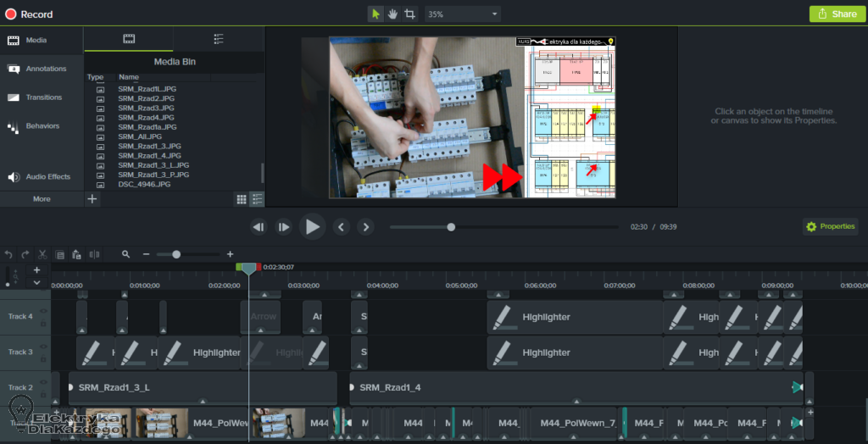This screenshot has height=444, width=868.
Task: Switch media bin to thumbnail grid view
Action: pos(242,199)
